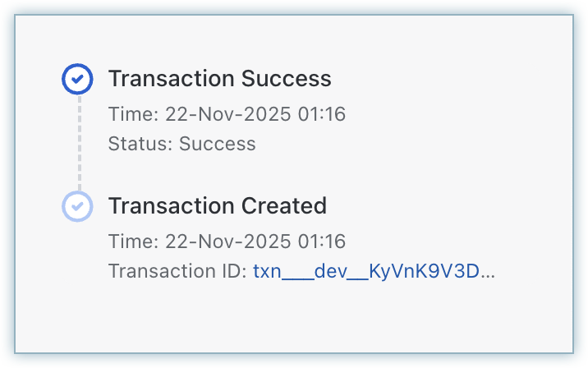Click the "Transaction ID:" label
This screenshot has height=368, width=588.
coord(177,272)
